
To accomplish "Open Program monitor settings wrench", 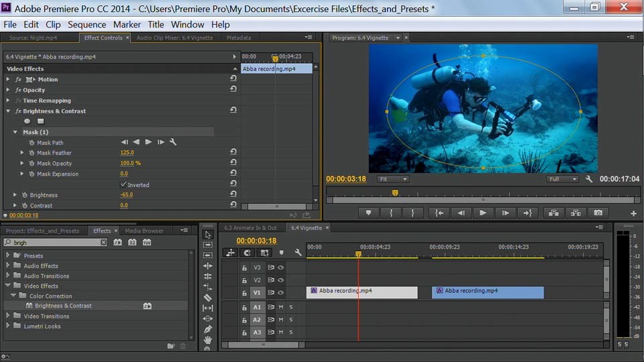I will pyautogui.click(x=589, y=179).
